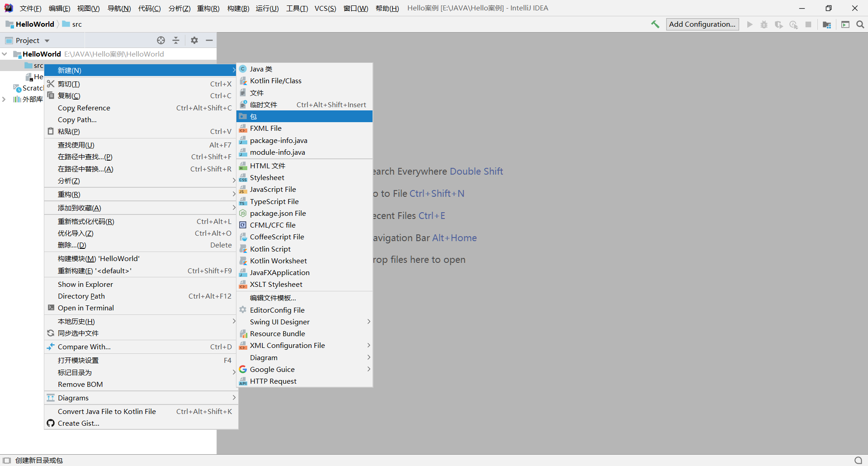Select XSLT Stylesheet entry
Image resolution: width=868 pixels, height=466 pixels.
[305, 284]
